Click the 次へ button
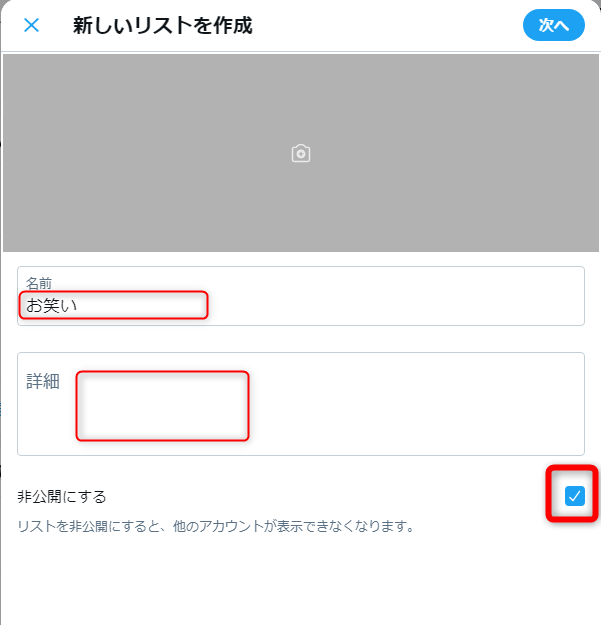601x625 pixels. 554,25
